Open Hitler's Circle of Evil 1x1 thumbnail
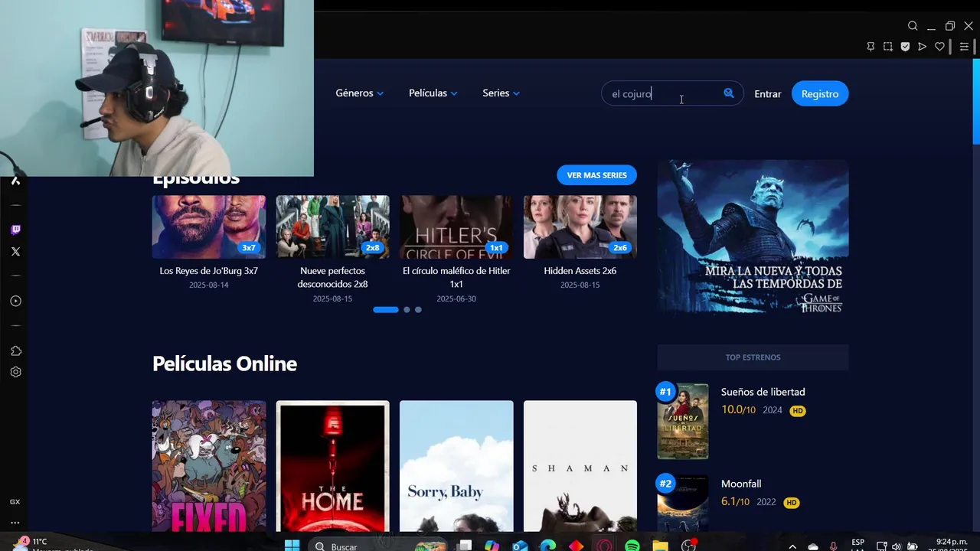The width and height of the screenshot is (980, 551). (x=456, y=227)
